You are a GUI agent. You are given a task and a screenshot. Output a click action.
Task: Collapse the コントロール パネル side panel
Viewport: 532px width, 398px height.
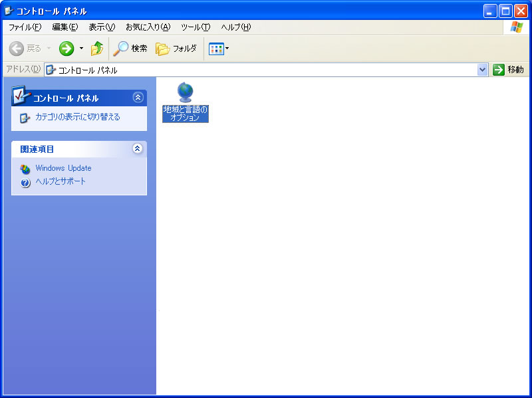[138, 98]
